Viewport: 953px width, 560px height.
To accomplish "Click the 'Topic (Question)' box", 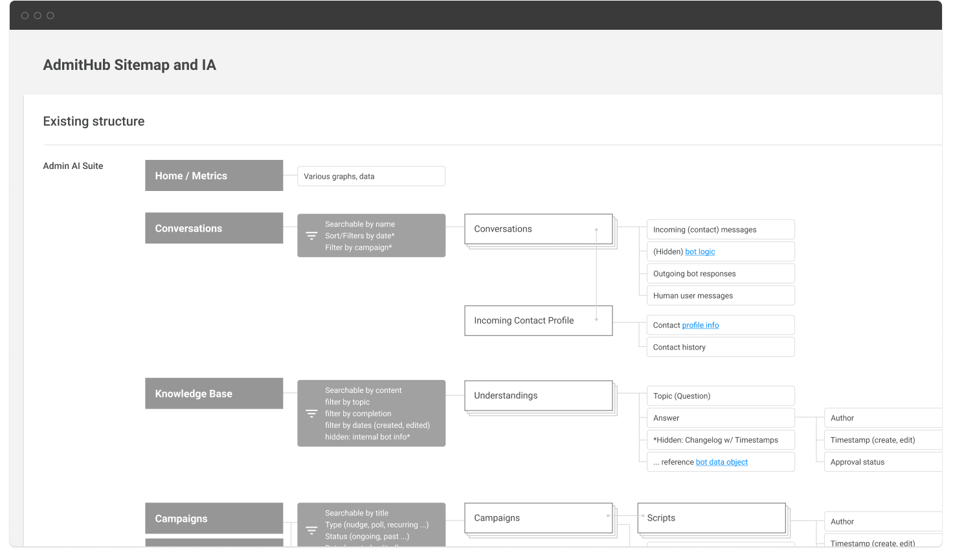I will [720, 396].
